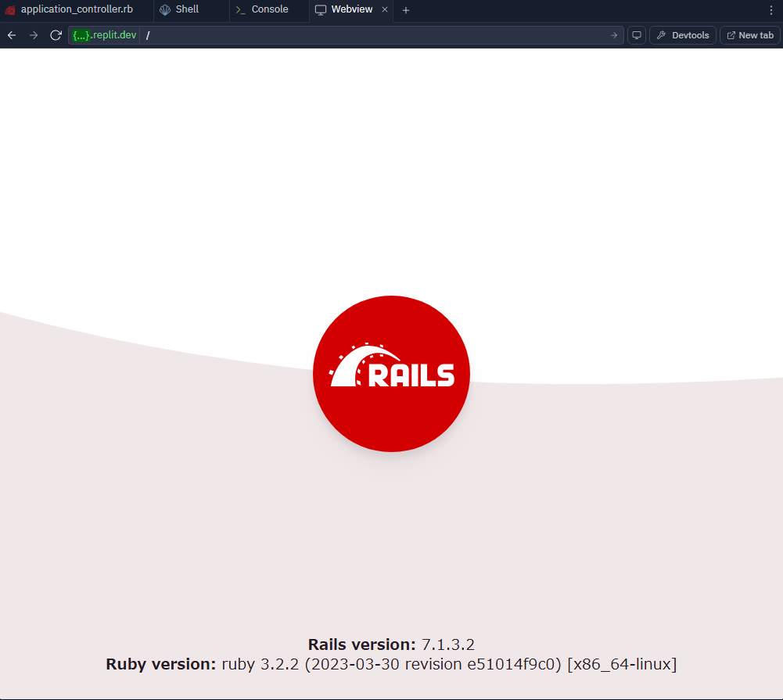Click the external link icon in New tab button
The height and width of the screenshot is (700, 783).
tap(731, 35)
